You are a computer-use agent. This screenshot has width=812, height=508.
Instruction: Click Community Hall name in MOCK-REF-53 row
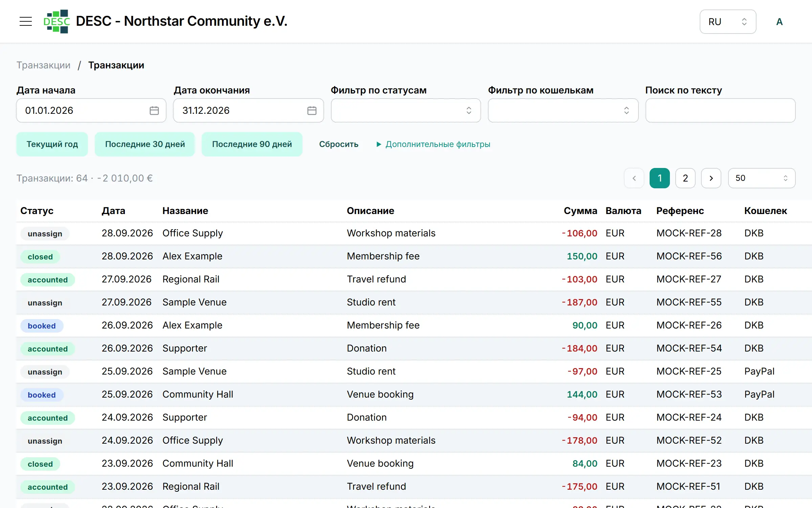pos(198,394)
